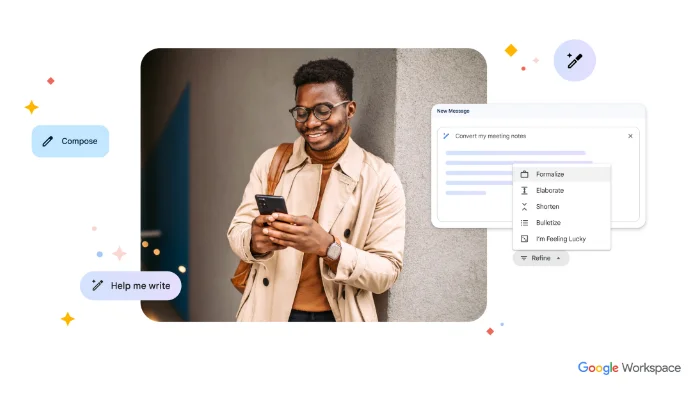The width and height of the screenshot is (700, 394).
Task: Click the Elaborate text-height icon
Action: pos(525,191)
